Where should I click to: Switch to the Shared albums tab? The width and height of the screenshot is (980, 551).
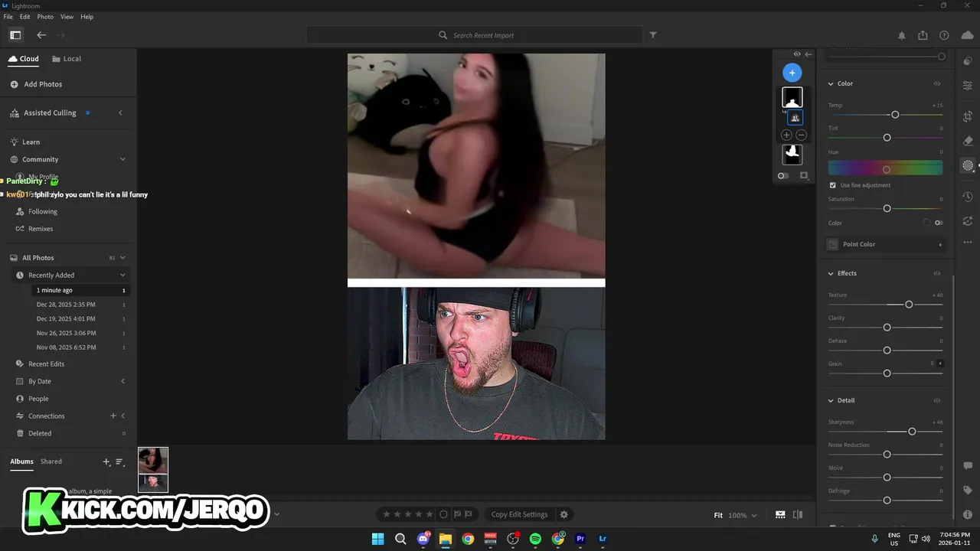51,461
